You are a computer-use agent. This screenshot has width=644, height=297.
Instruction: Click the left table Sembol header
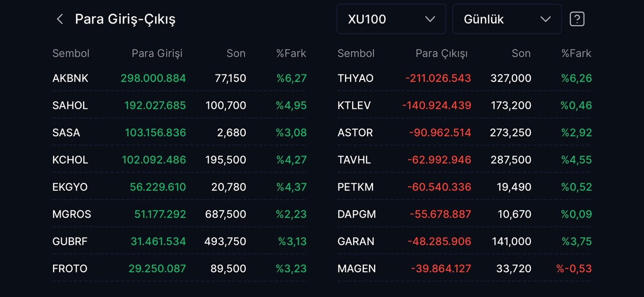[x=71, y=53]
